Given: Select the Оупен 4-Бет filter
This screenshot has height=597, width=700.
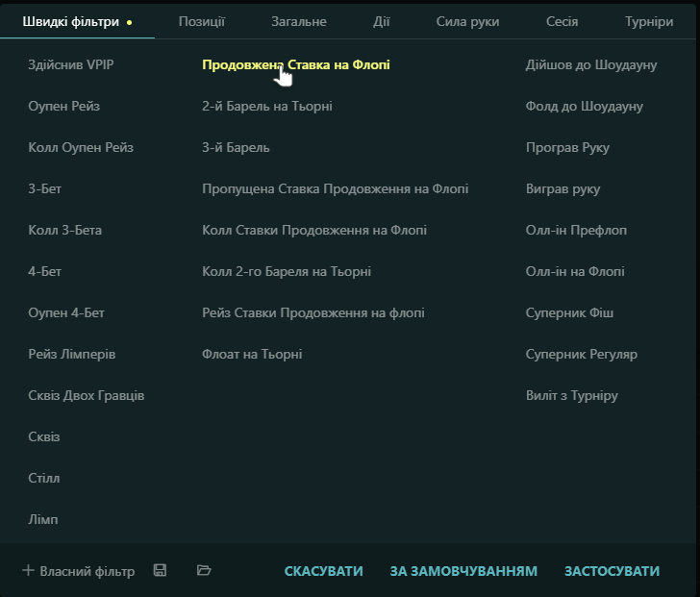Looking at the screenshot, I should 66,312.
